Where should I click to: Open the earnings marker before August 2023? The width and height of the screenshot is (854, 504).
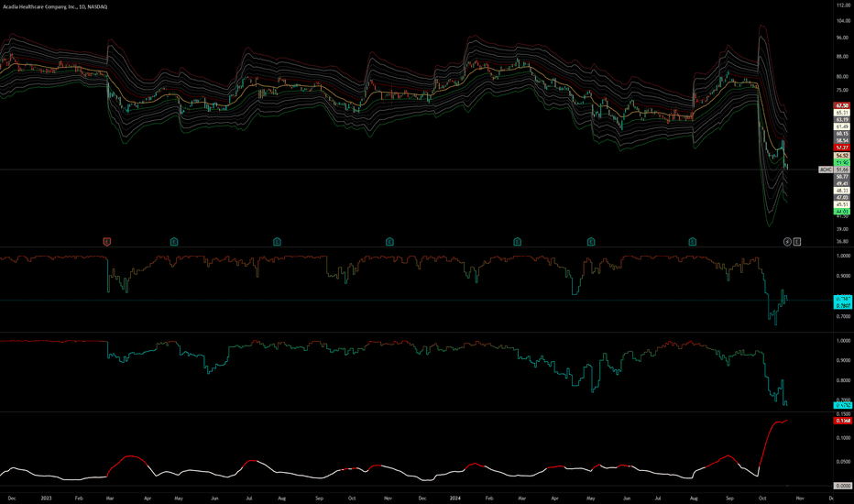[x=278, y=241]
